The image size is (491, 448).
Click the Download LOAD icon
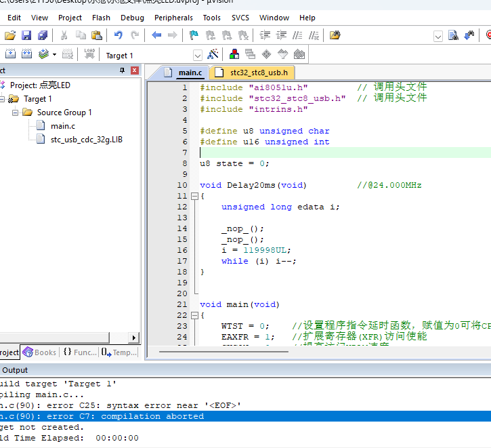[89, 55]
